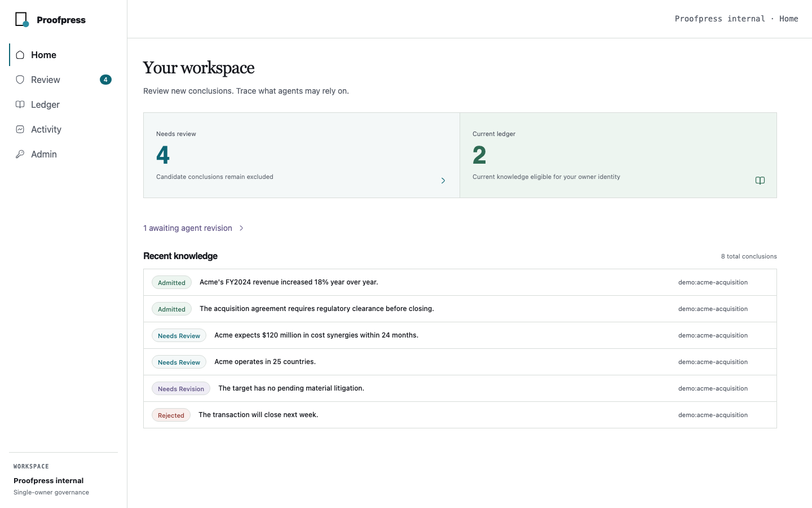Click the Needs Revision tag

tap(181, 389)
